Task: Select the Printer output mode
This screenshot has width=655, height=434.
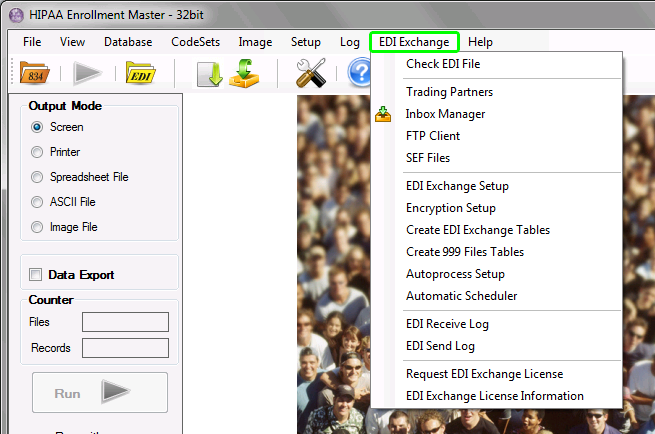Action: 38,152
